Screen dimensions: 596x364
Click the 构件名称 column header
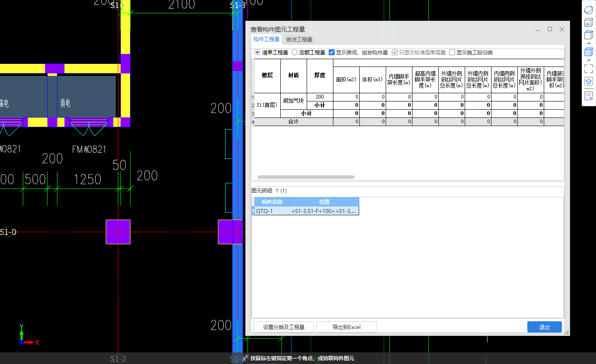coord(272,202)
